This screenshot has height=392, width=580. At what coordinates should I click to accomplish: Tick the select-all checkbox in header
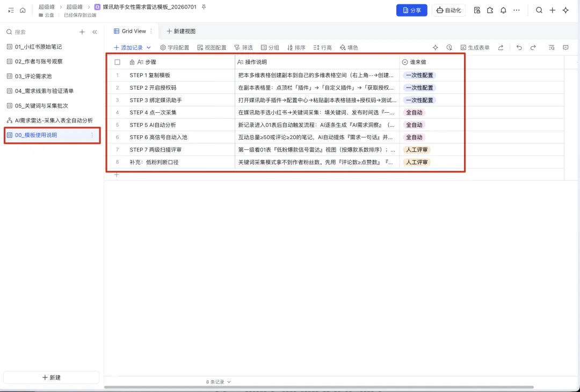[x=117, y=62]
